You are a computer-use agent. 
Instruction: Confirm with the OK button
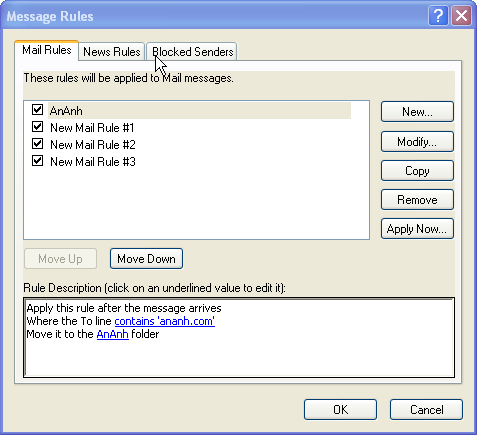coord(340,410)
